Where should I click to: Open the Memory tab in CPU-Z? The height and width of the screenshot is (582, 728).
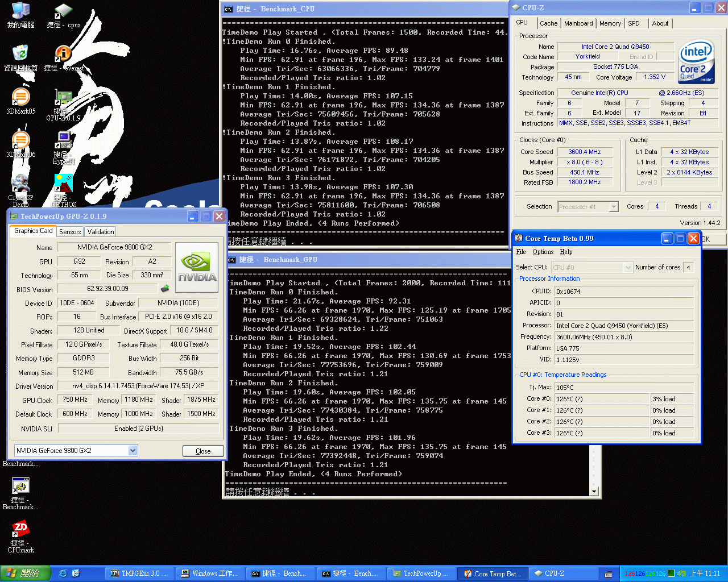point(610,23)
